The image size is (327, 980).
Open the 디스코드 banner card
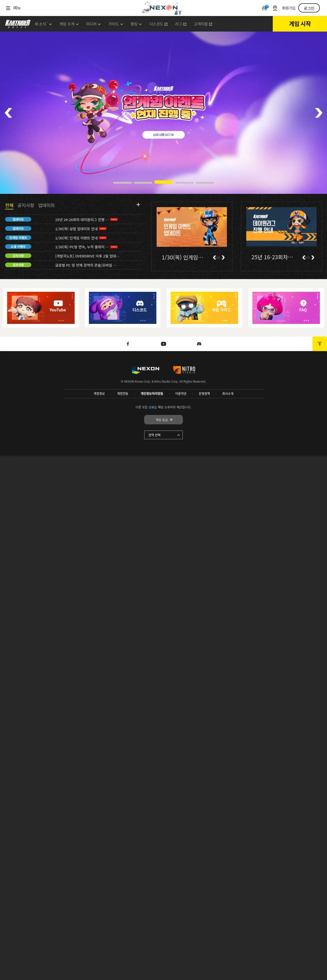coord(122,308)
